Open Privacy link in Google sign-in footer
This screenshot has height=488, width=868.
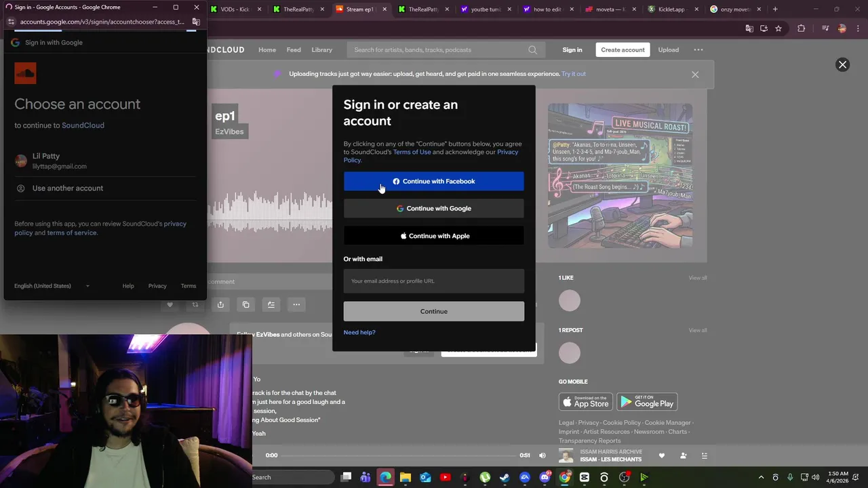157,286
